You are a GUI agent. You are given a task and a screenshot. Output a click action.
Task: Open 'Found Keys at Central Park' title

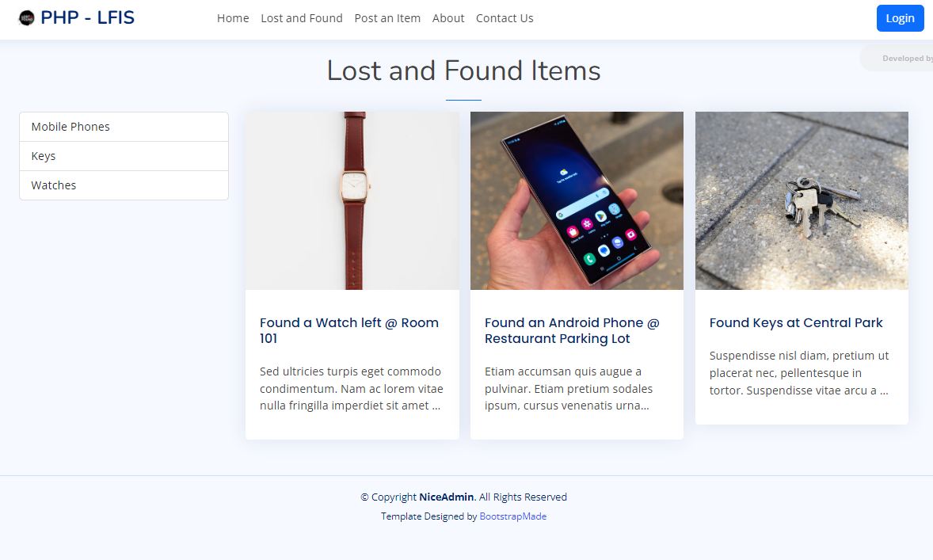(795, 322)
